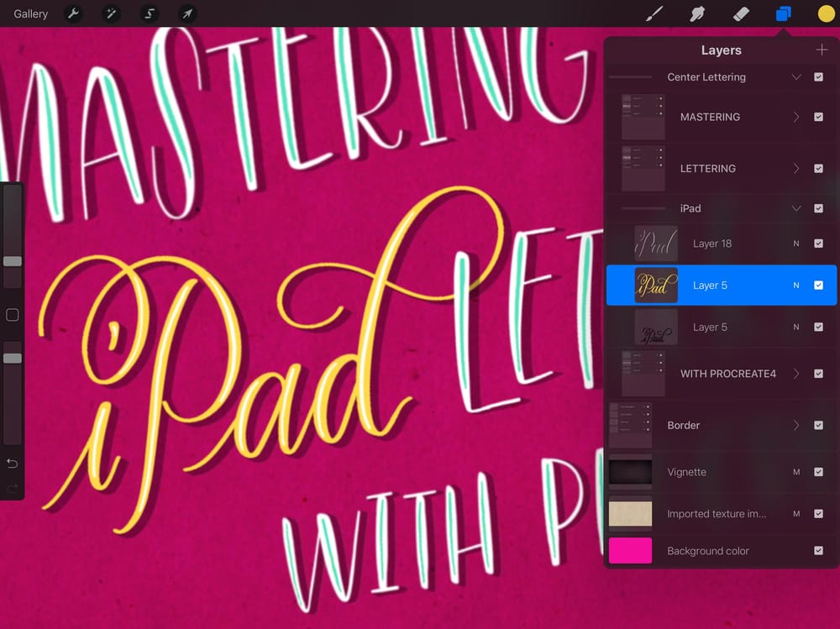Tap the square Modify button in the sidebar
840x629 pixels.
pyautogui.click(x=13, y=314)
